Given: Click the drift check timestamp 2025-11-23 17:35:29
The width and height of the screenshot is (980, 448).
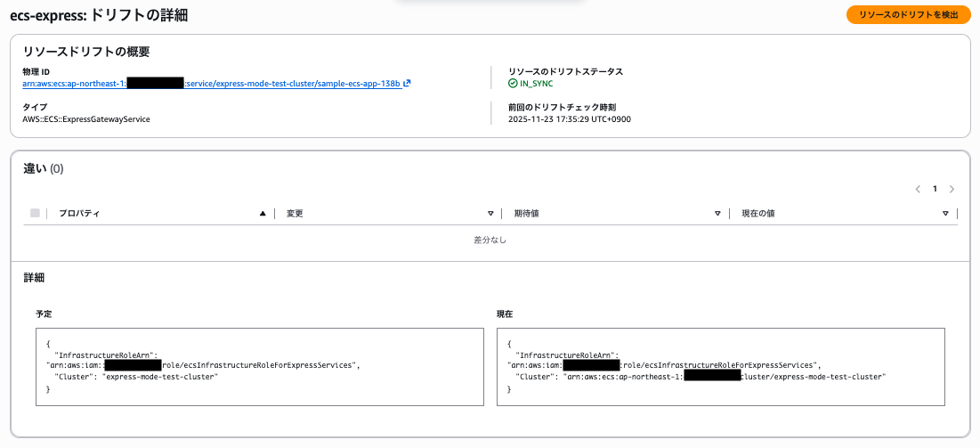Looking at the screenshot, I should point(570,118).
